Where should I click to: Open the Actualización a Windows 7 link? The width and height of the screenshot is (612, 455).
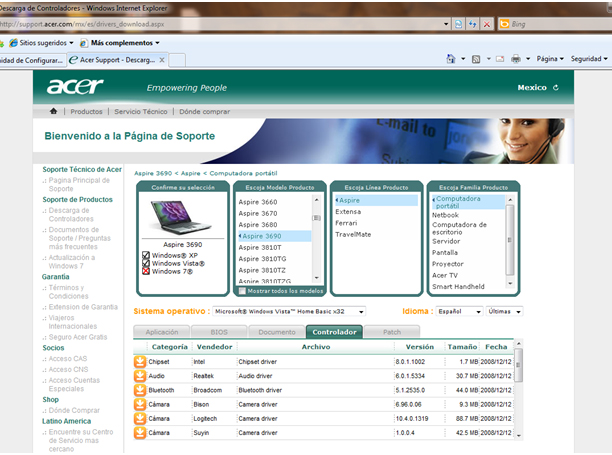(72, 262)
